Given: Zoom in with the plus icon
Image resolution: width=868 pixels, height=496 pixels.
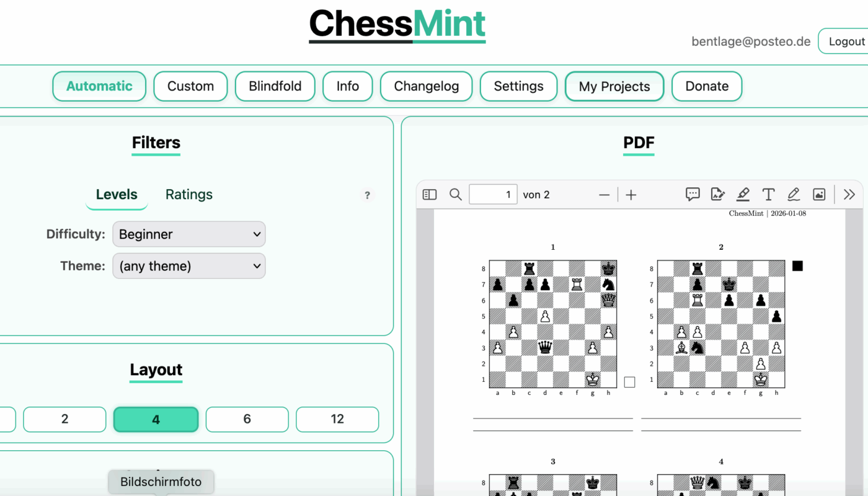Looking at the screenshot, I should coord(631,195).
